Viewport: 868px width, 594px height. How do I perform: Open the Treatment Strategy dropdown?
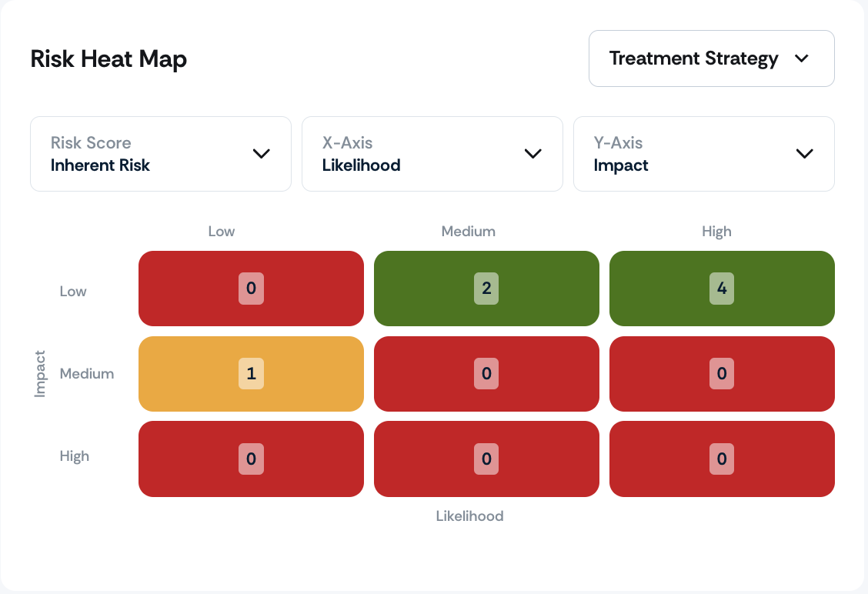tap(711, 58)
